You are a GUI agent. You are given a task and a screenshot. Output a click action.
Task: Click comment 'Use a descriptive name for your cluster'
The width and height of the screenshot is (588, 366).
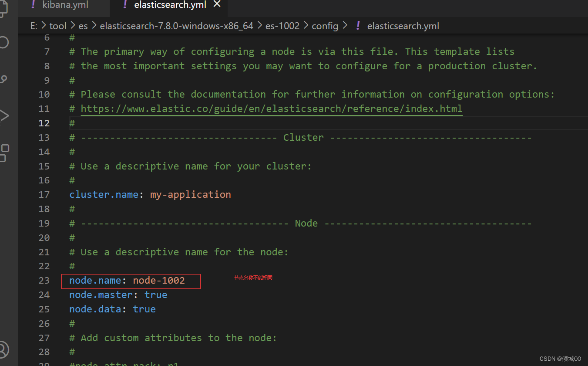coord(191,166)
